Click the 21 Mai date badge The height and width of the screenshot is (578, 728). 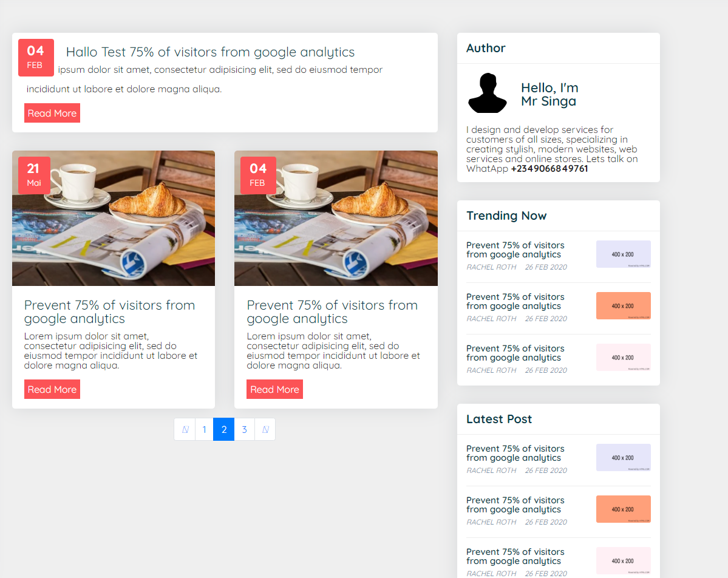[34, 175]
